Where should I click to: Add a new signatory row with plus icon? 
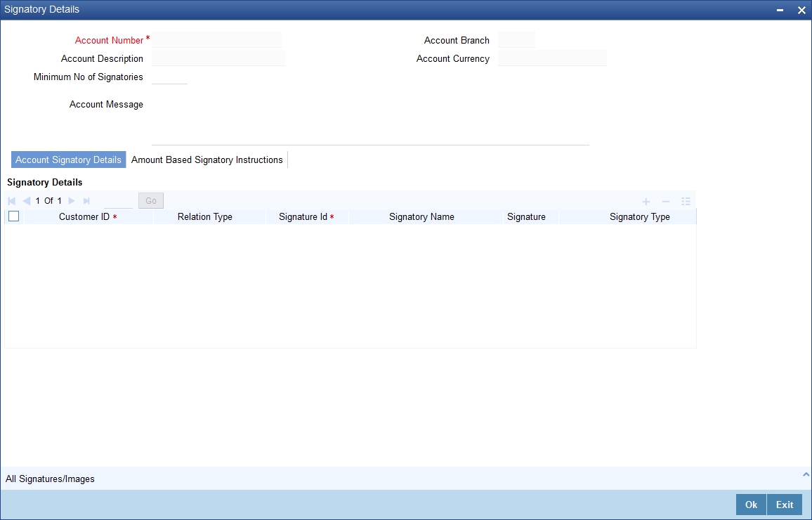coord(646,202)
